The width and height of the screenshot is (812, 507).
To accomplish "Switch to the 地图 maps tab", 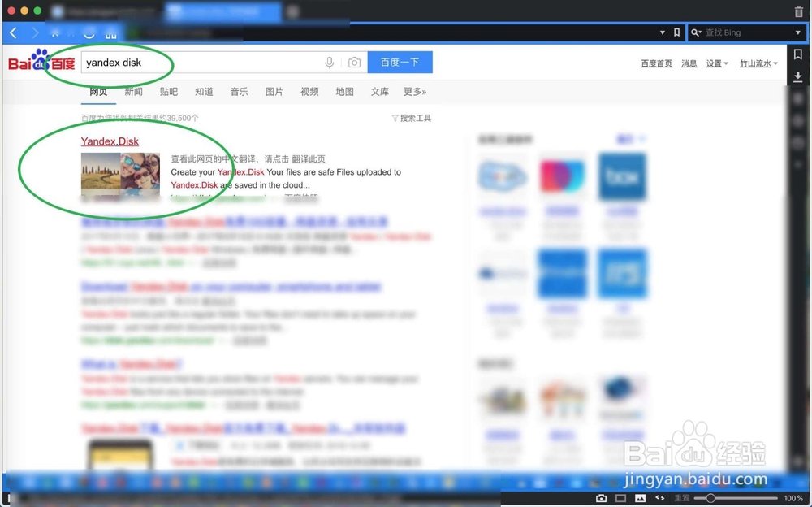I will click(345, 92).
